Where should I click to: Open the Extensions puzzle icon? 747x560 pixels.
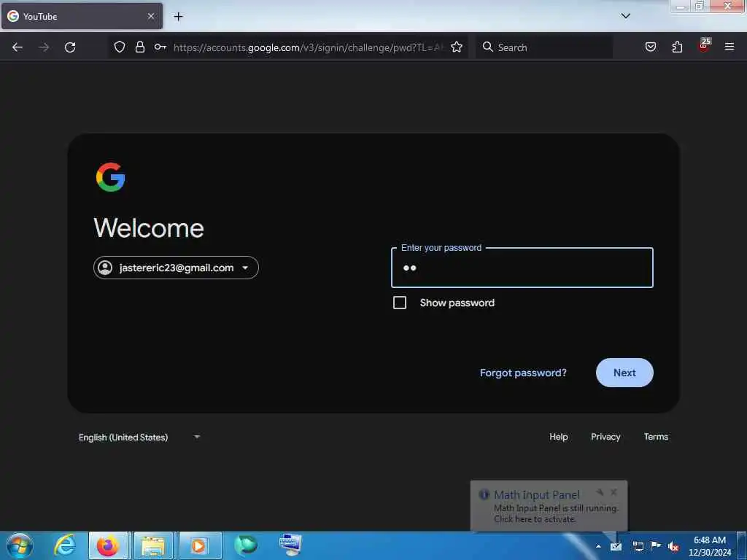tap(677, 47)
